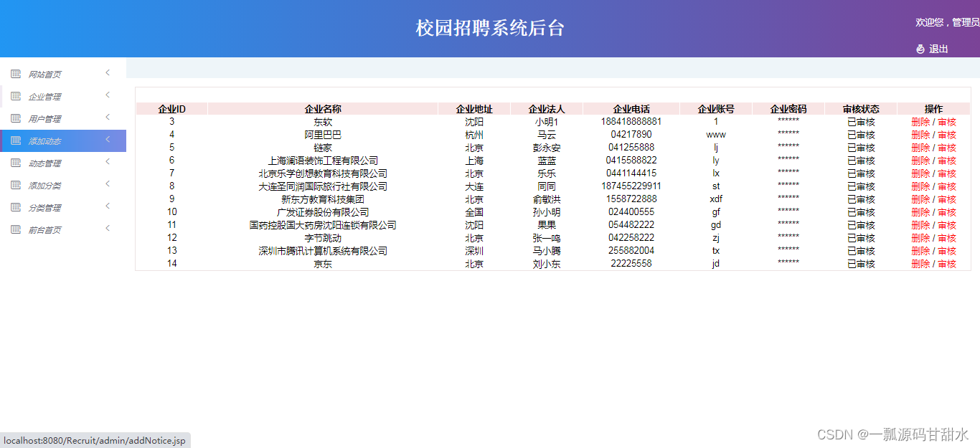Go to 分类管理 in the sidebar
The height and width of the screenshot is (448, 980).
(x=63, y=207)
